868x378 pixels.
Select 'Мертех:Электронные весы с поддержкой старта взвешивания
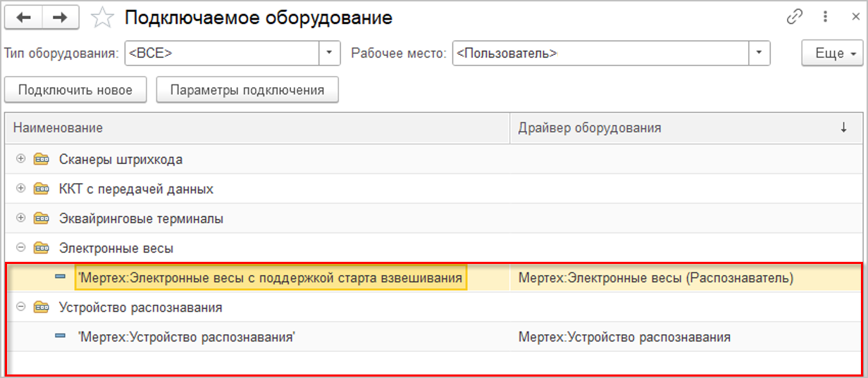point(271,278)
